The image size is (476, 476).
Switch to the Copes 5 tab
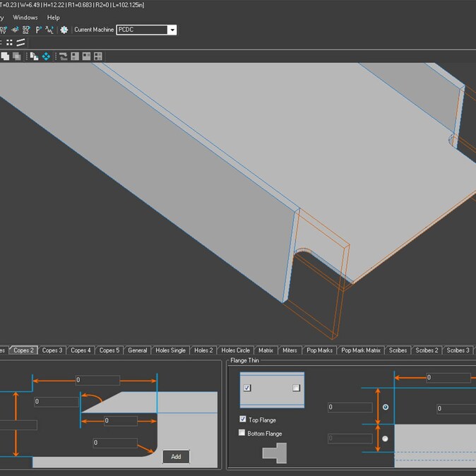tap(109, 350)
